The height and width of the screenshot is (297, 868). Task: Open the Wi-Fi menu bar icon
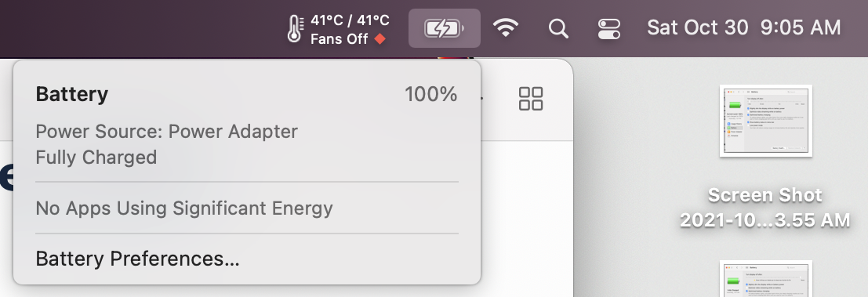click(x=506, y=27)
